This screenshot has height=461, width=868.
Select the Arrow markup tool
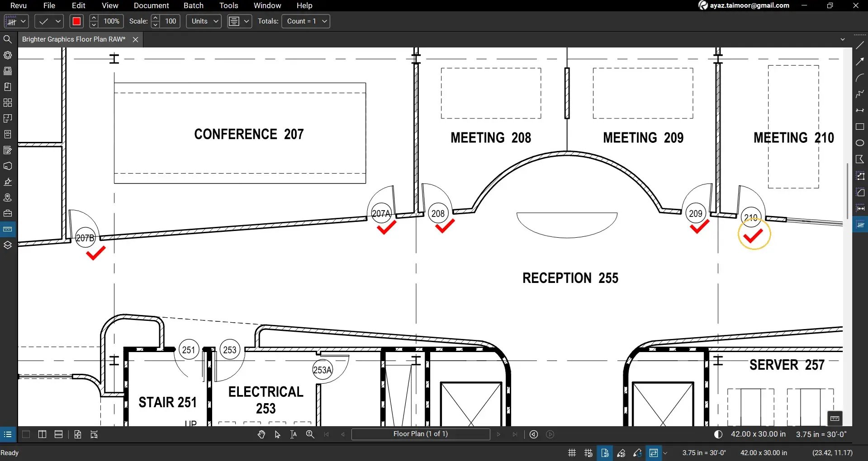coord(860,61)
